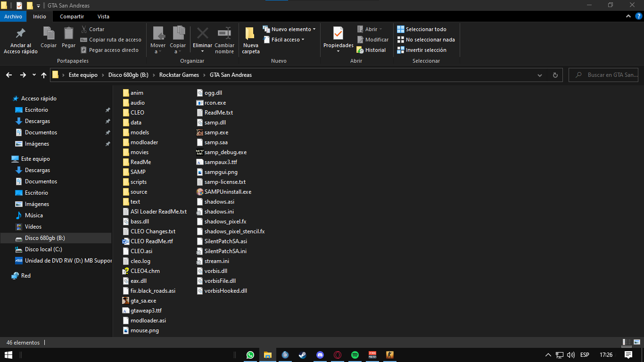Viewport: 644px width, 362px height.
Task: Click Pegar acceso directo
Action: (x=109, y=50)
